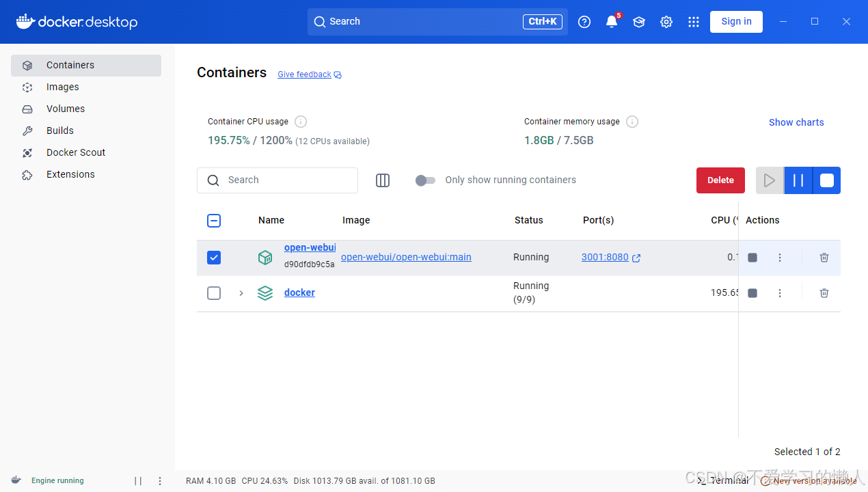Image resolution: width=868 pixels, height=492 pixels.
Task: Click the Sign in button
Action: point(736,22)
